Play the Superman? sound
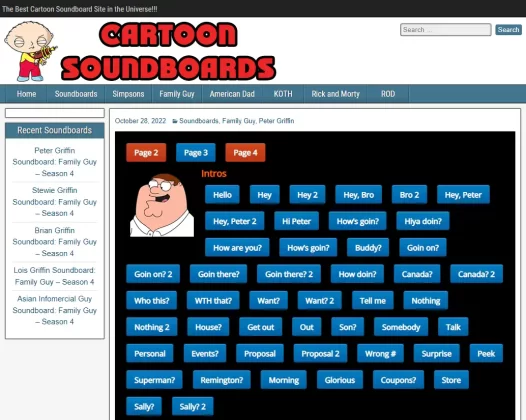This screenshot has height=420, width=526. (x=154, y=380)
